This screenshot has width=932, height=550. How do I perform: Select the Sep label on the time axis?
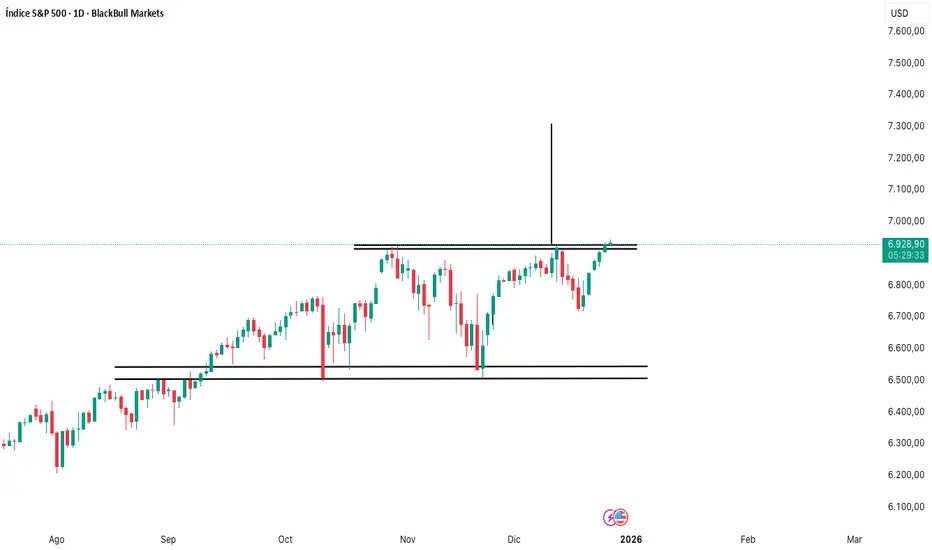(169, 539)
